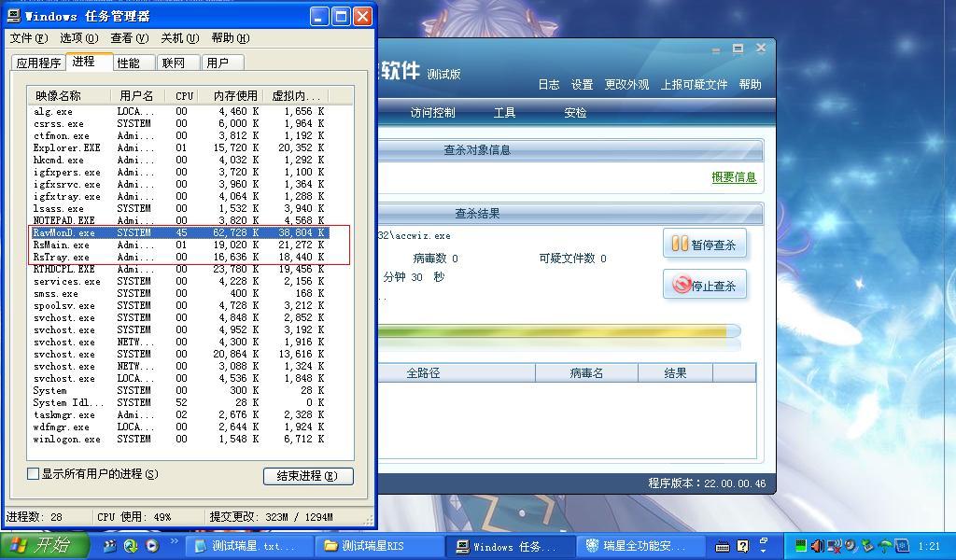Screen dimensions: 956x560
Task: Click the 结束进程(E) button
Action: [308, 476]
